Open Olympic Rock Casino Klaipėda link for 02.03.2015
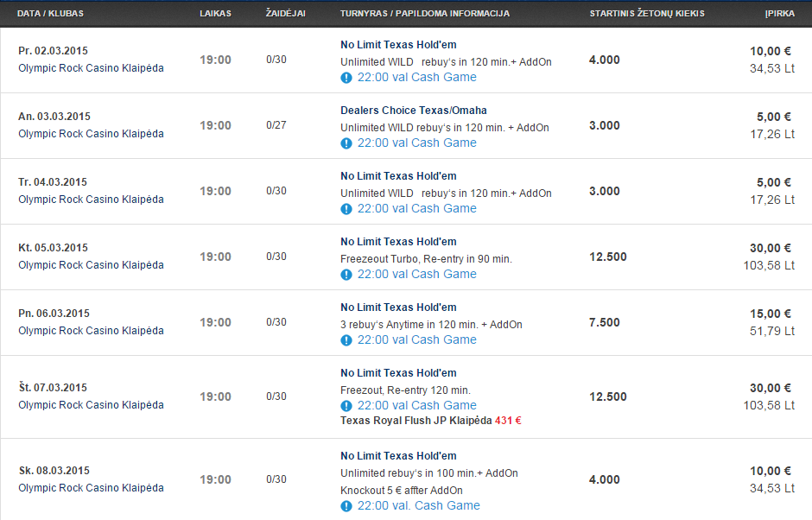The width and height of the screenshot is (812, 520). tap(92, 68)
